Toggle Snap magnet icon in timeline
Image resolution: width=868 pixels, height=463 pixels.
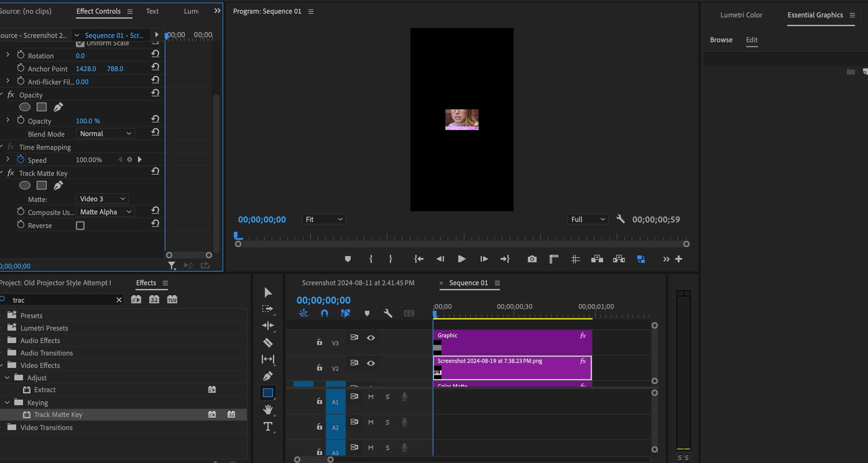(324, 314)
